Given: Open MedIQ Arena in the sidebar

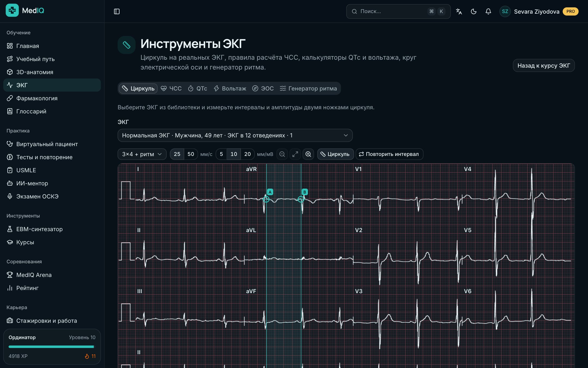Looking at the screenshot, I should [x=52, y=275].
